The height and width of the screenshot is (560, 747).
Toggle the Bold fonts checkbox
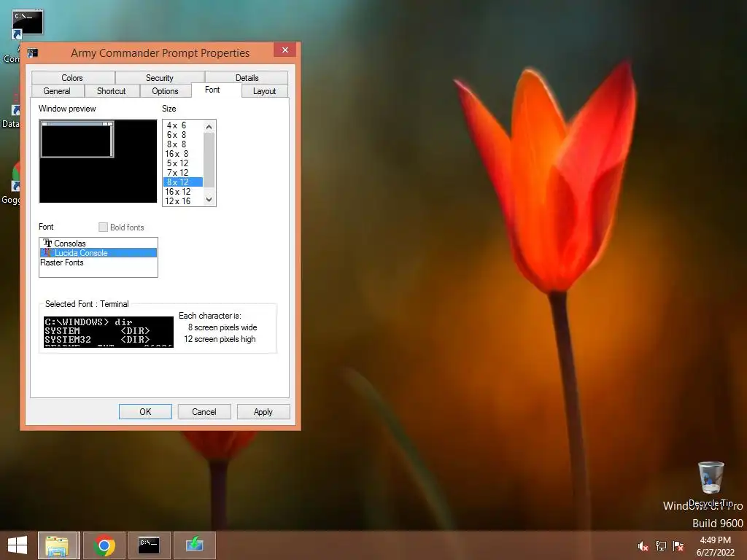103,227
